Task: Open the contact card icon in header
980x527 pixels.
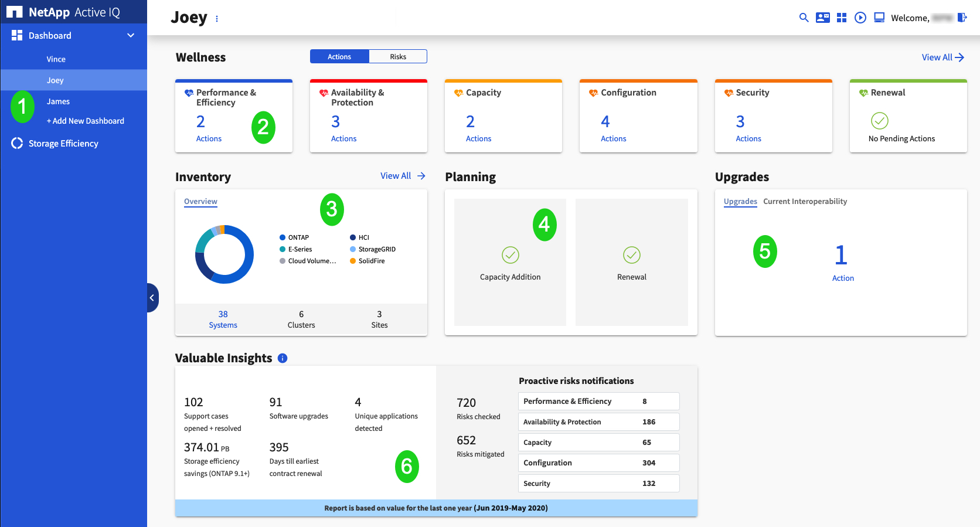Action: (823, 18)
